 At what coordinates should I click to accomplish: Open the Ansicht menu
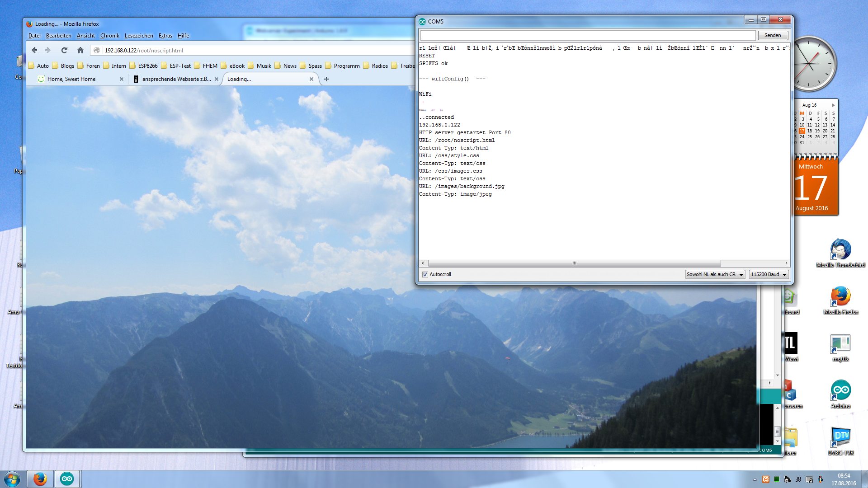(x=85, y=36)
